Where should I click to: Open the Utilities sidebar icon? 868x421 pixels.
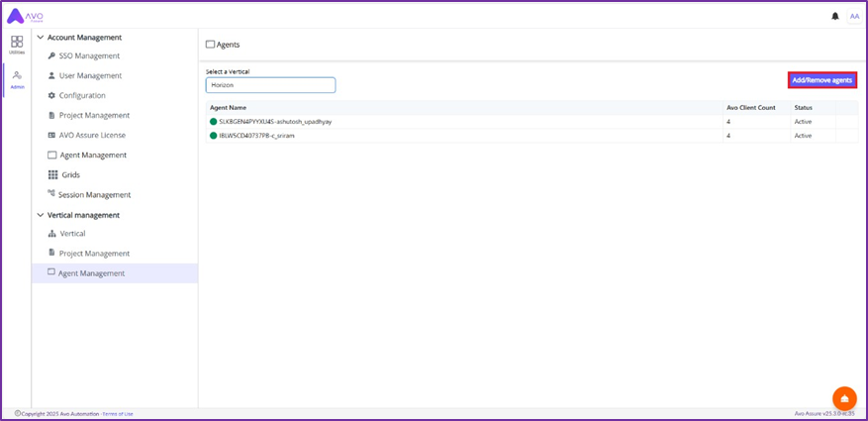click(17, 45)
